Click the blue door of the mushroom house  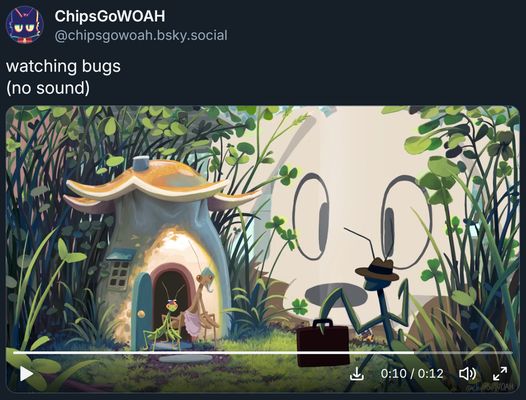(x=141, y=310)
